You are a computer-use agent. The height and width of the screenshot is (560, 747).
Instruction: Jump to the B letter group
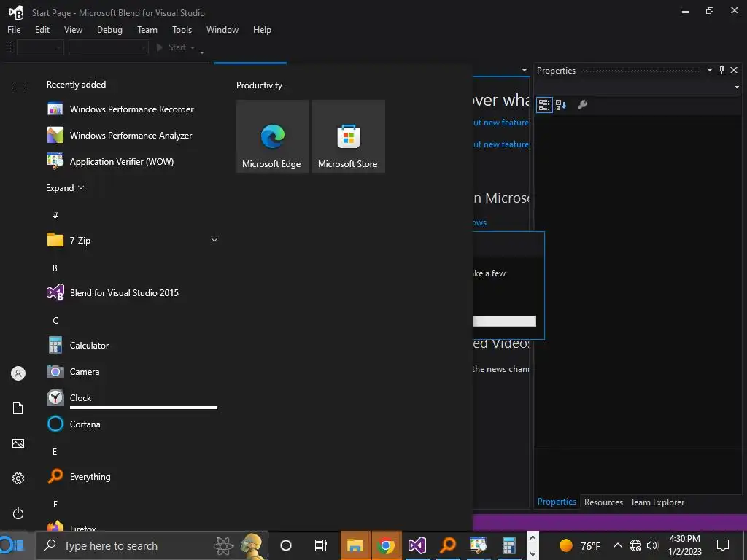click(x=55, y=268)
